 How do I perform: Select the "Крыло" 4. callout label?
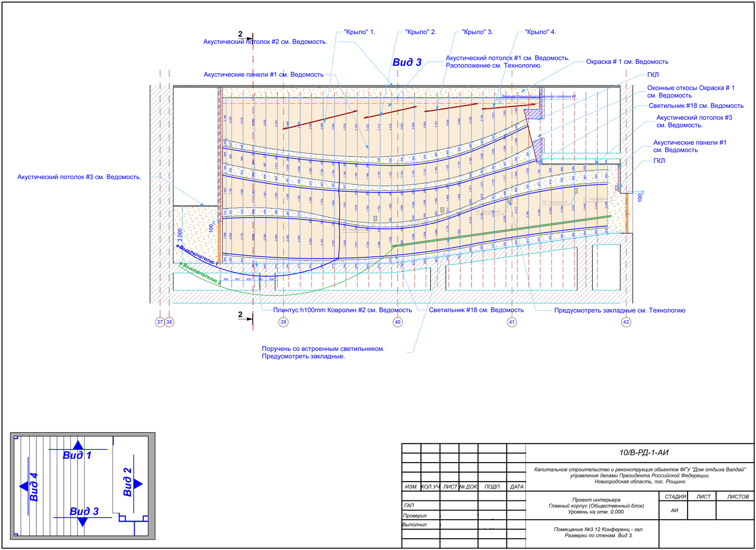point(541,32)
